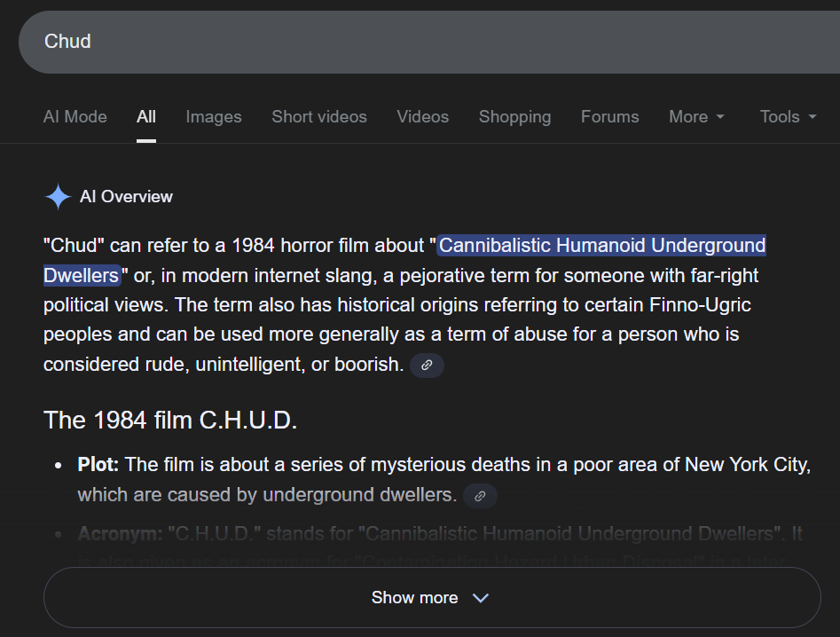The width and height of the screenshot is (840, 637).
Task: Click the AI Overview sparkle icon
Action: [58, 197]
